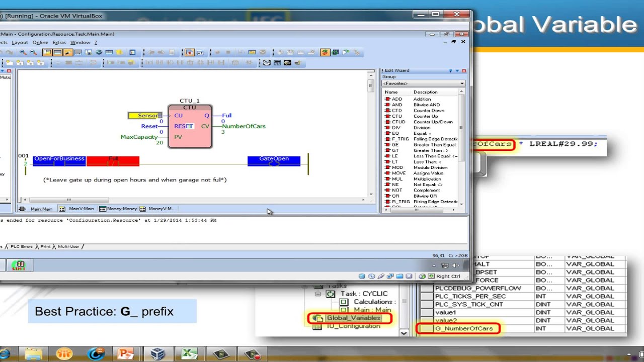644x362 pixels.
Task: Open the ? help menu
Action: point(96,43)
